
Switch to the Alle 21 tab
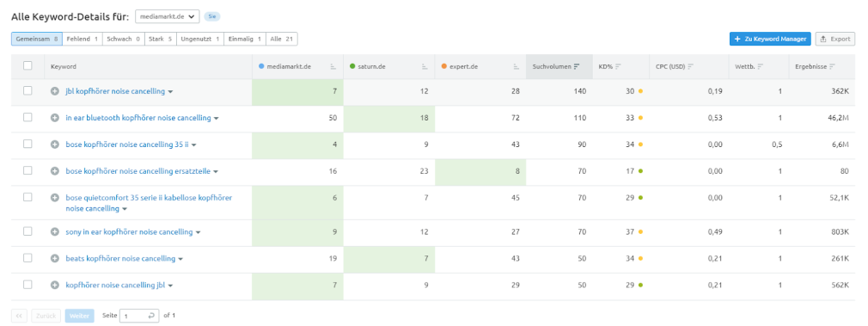coord(281,40)
